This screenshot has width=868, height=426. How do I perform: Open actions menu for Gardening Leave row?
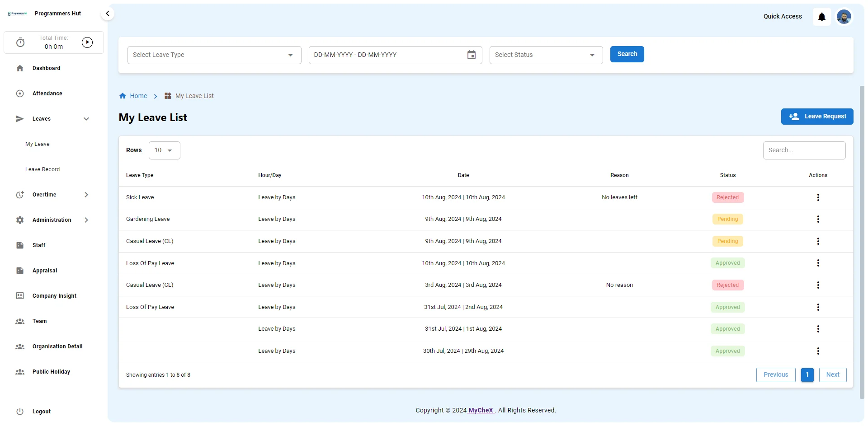pyautogui.click(x=818, y=219)
